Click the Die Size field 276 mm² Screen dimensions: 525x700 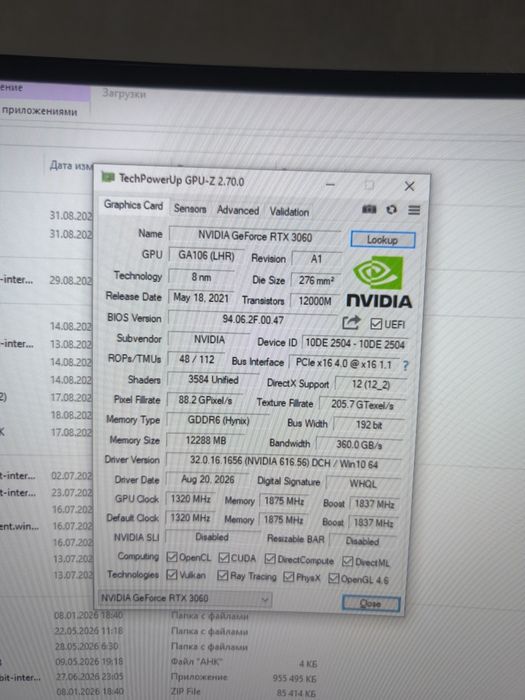(x=316, y=280)
